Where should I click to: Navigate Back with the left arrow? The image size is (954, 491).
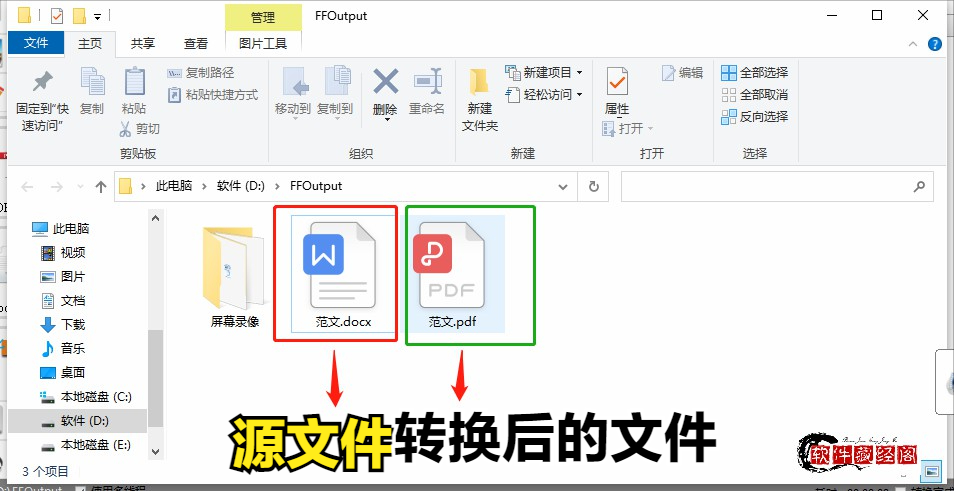28,187
